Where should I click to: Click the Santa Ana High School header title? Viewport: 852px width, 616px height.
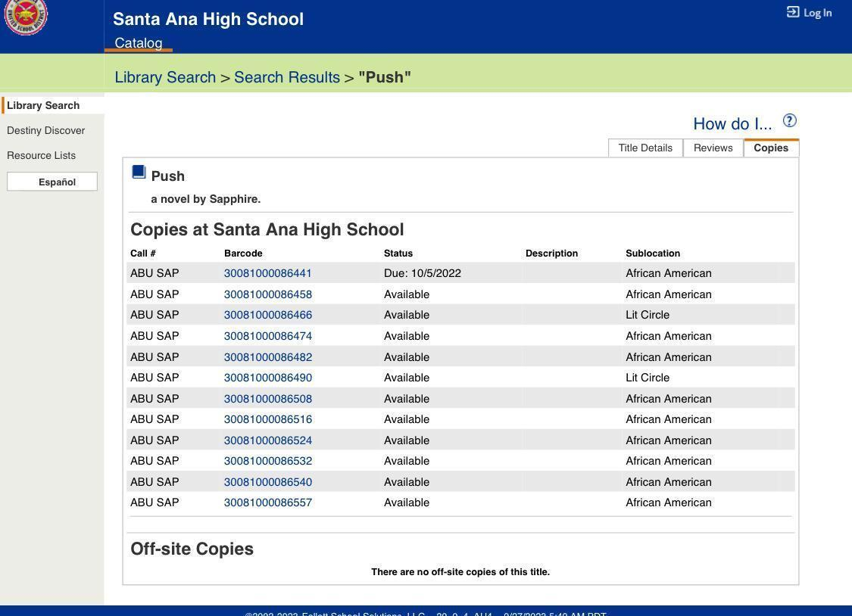coord(208,19)
